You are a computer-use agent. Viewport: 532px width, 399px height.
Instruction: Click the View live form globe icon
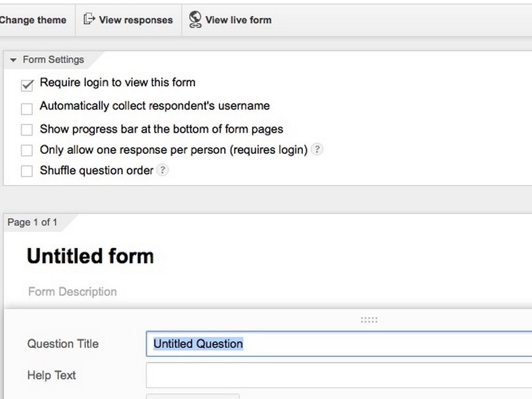coord(195,19)
